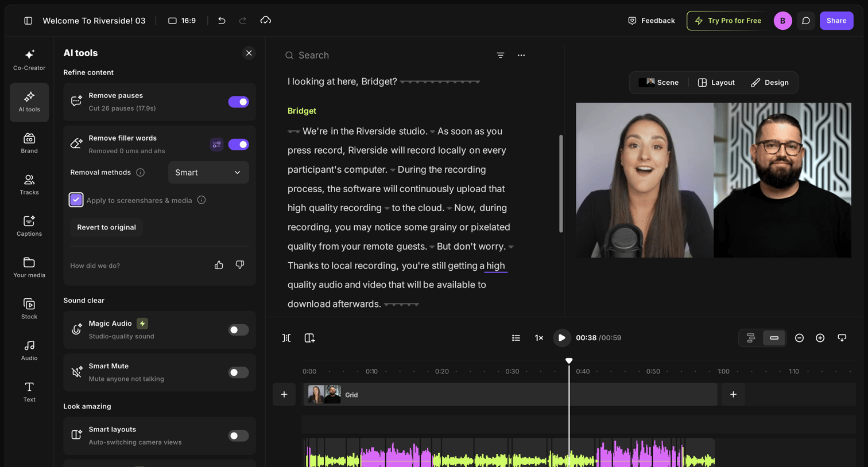Give thumbs down feedback
868x467 pixels.
click(240, 265)
